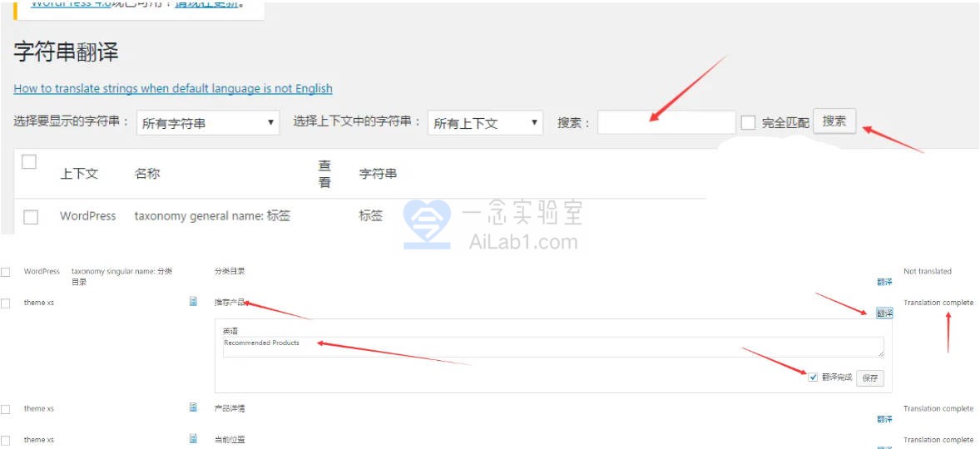Open the 所有字符串 strings filter dropdown

coord(207,123)
